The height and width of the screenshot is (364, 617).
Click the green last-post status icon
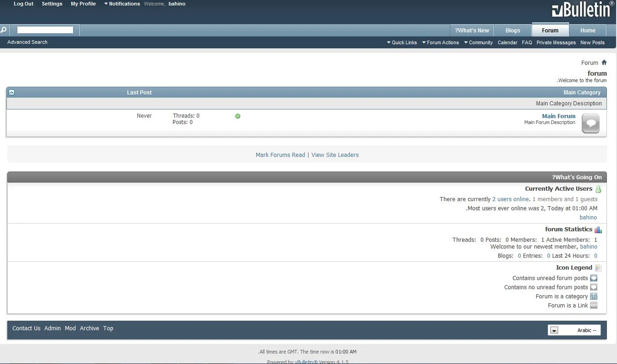(237, 116)
